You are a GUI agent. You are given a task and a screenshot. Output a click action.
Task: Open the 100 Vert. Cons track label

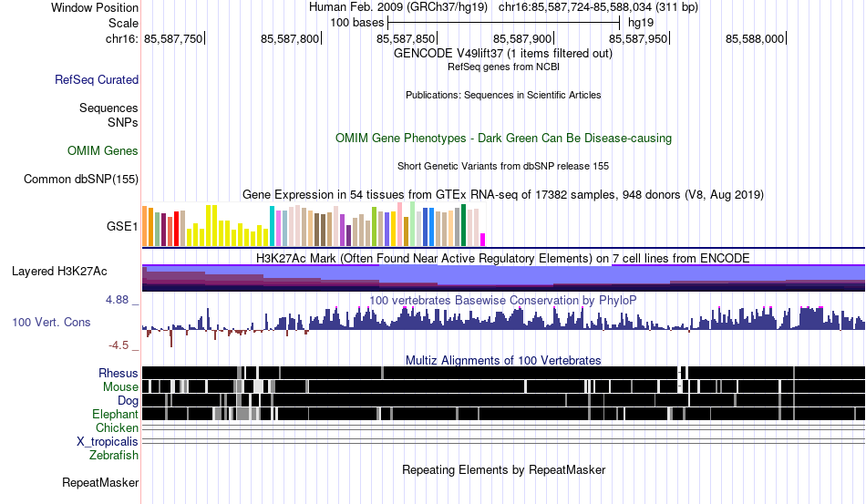[x=51, y=322]
